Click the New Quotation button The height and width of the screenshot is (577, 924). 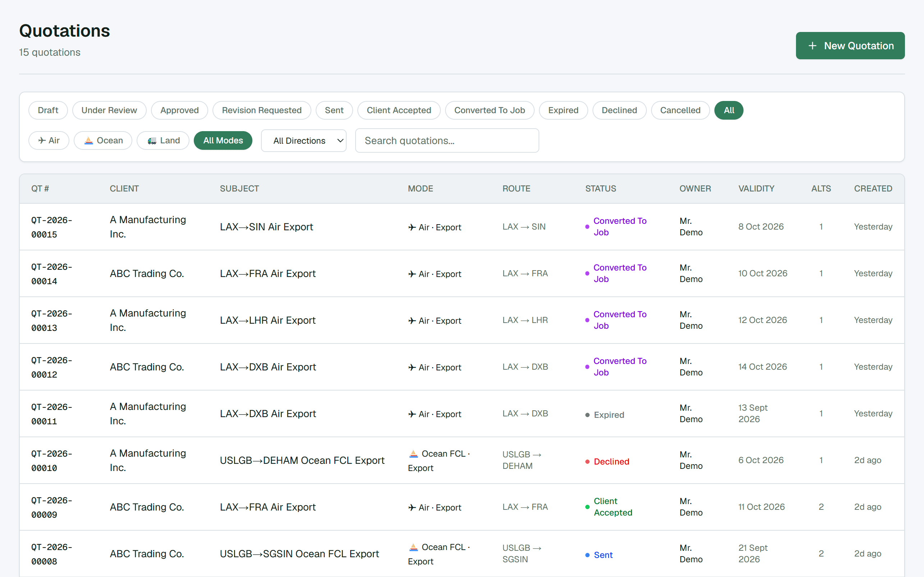click(x=850, y=46)
